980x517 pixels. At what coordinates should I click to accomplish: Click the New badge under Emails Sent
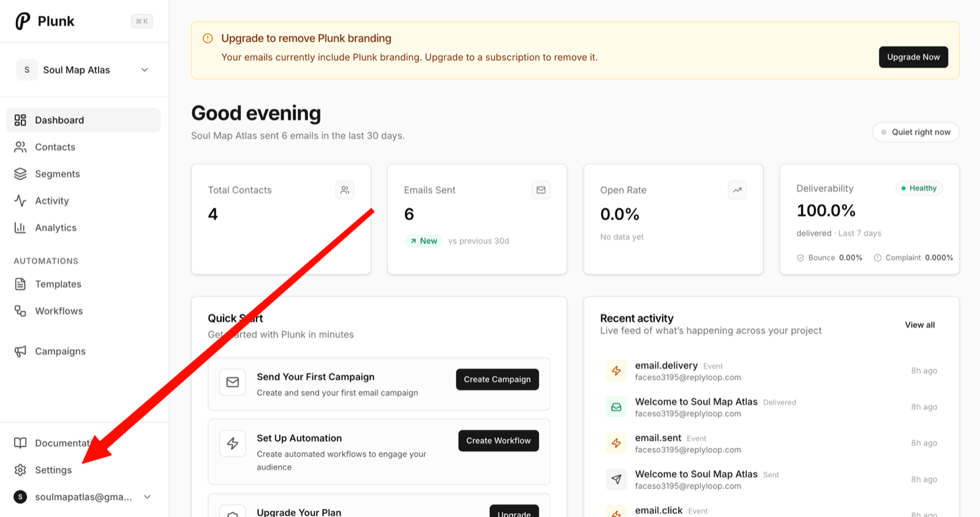coord(423,241)
